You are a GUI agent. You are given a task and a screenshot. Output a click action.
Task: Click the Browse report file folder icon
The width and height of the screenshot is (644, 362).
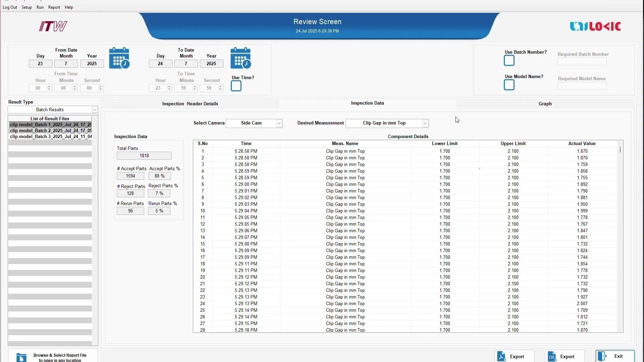[21, 357]
